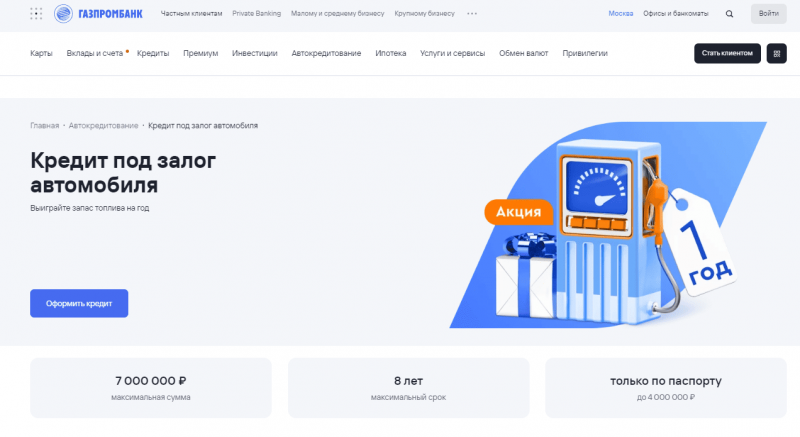Expand the three-dots more sections menu
Viewport: 800px width, 437px height.
pyautogui.click(x=472, y=14)
